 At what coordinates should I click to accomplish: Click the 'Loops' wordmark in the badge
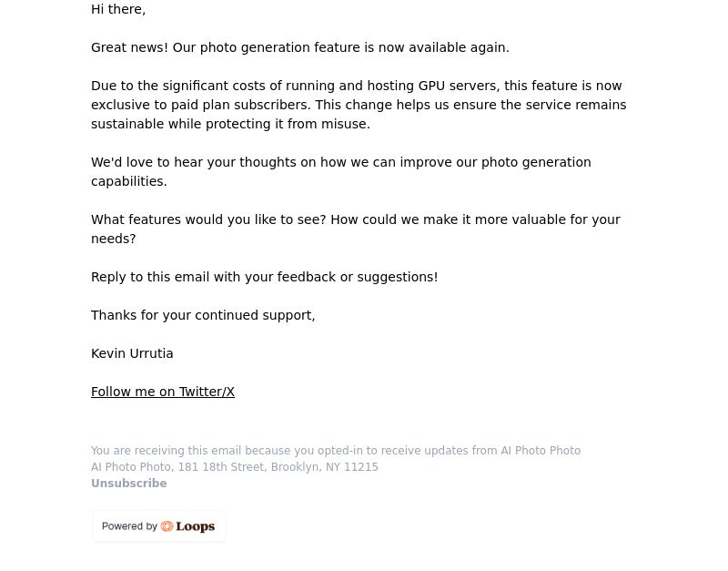coord(195,526)
